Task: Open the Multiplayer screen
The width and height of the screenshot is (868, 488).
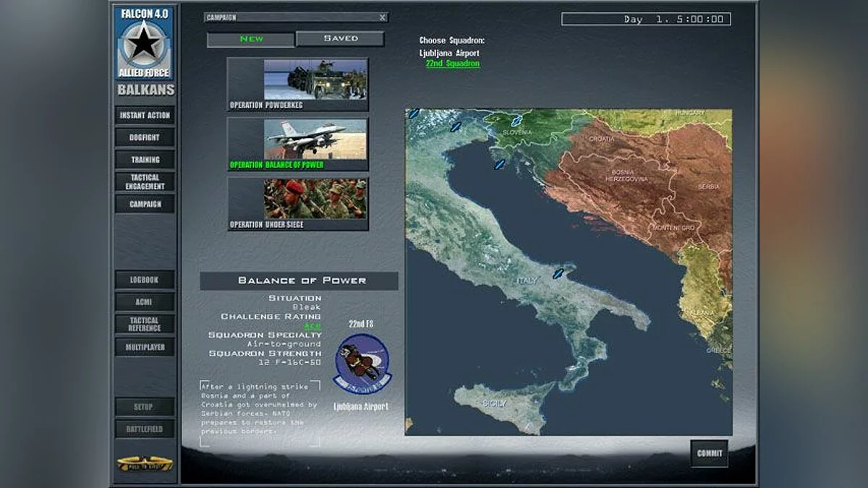Action: (x=145, y=347)
